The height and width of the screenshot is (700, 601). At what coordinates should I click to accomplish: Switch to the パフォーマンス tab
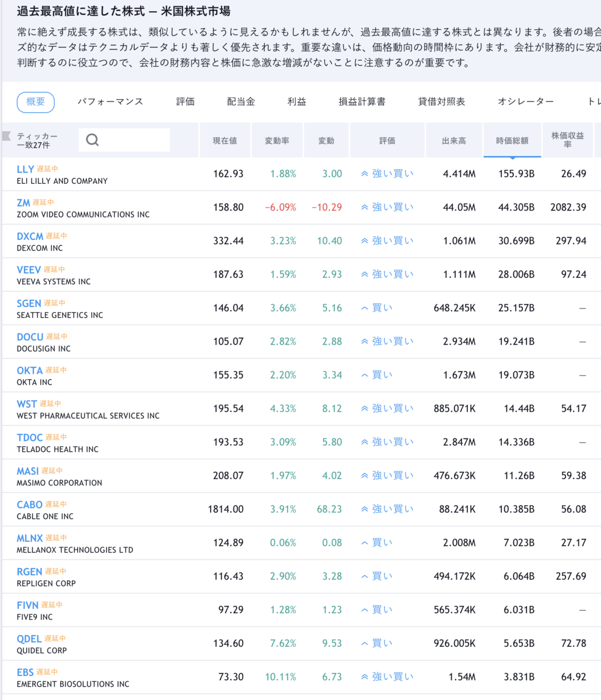click(x=110, y=101)
